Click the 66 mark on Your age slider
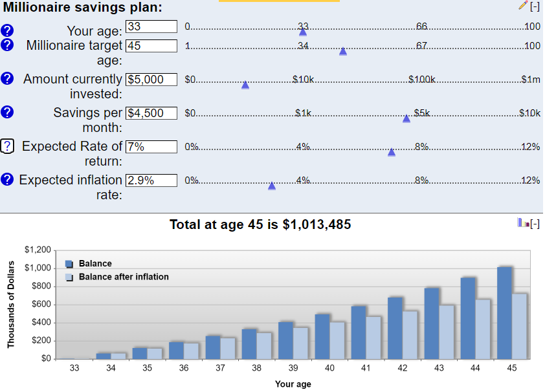545x392 pixels. tap(421, 26)
